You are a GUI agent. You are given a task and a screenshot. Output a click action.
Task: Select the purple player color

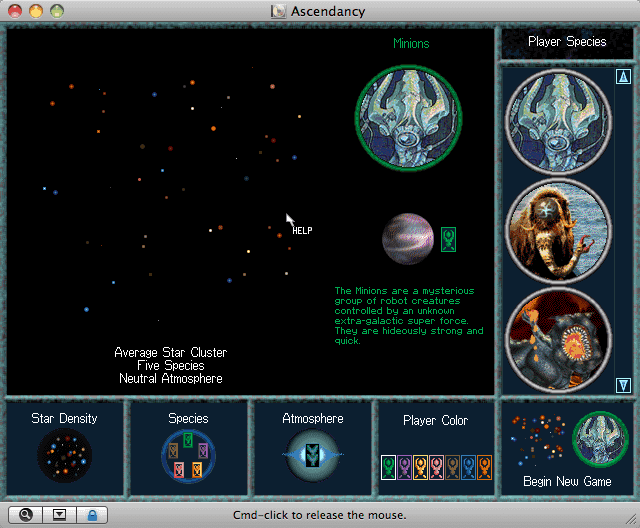click(404, 467)
